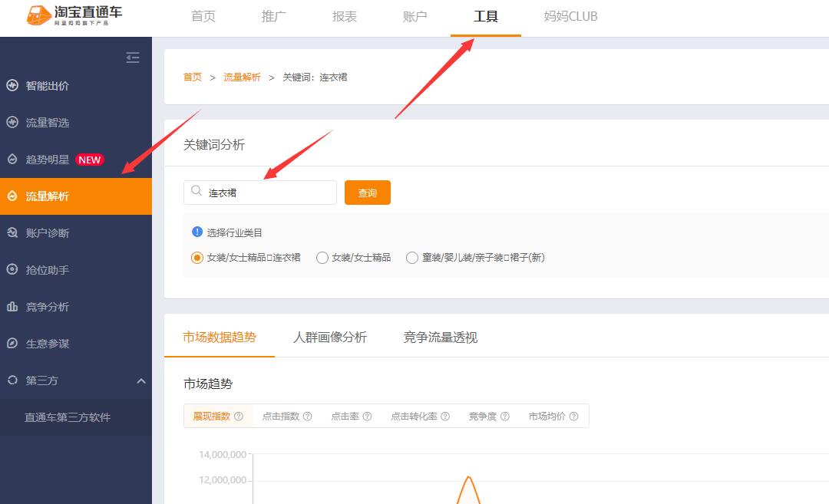The image size is (829, 504).
Task: Collapse the sidebar using the arrow icon
Action: (132, 58)
